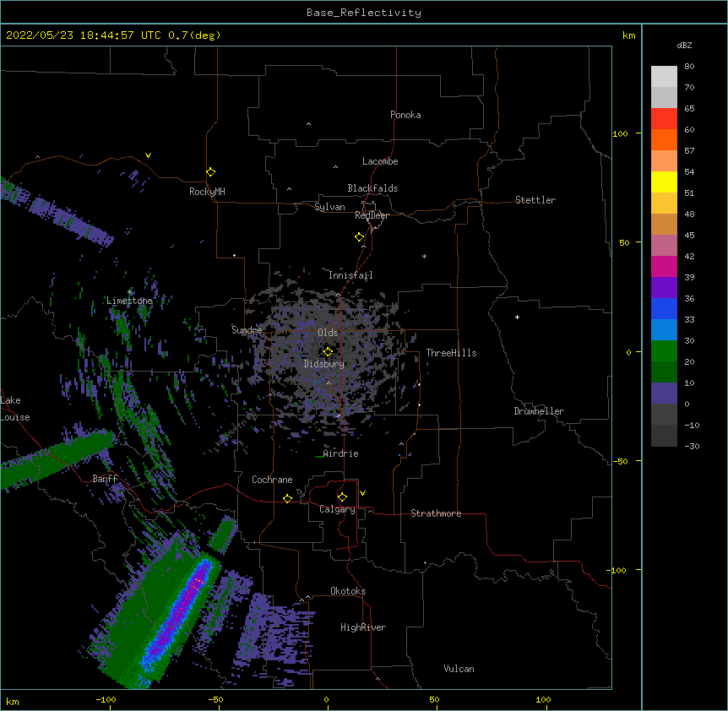This screenshot has width=728, height=711.
Task: Click the RockyMH label
Action: (x=207, y=192)
